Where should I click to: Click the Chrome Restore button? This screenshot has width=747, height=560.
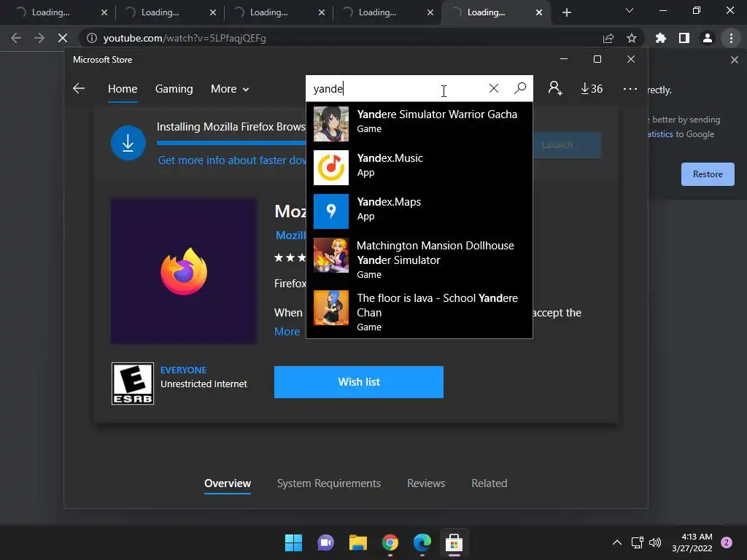click(x=708, y=174)
